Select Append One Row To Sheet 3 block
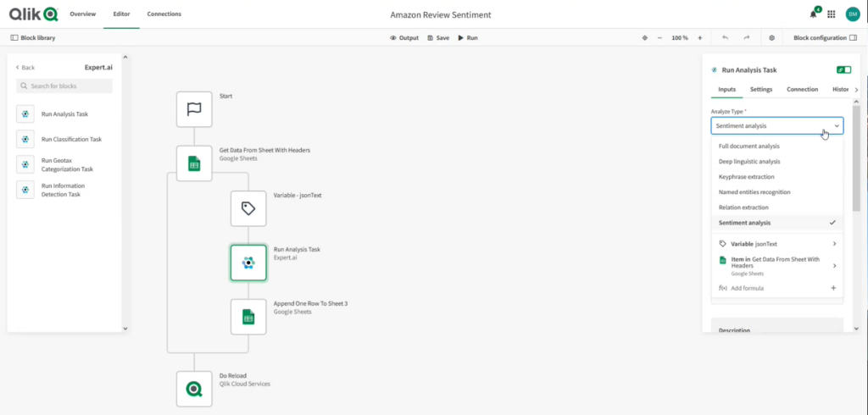 [x=248, y=317]
